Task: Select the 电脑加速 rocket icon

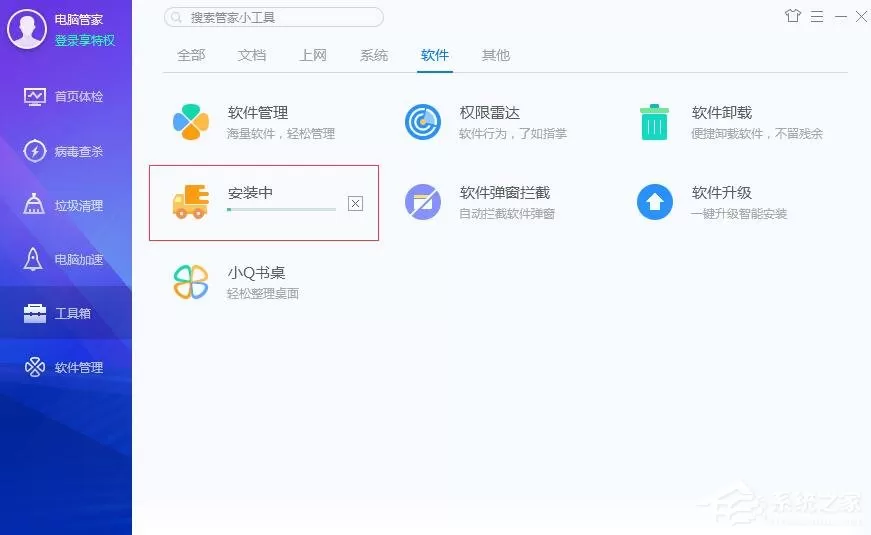Action: 33,259
